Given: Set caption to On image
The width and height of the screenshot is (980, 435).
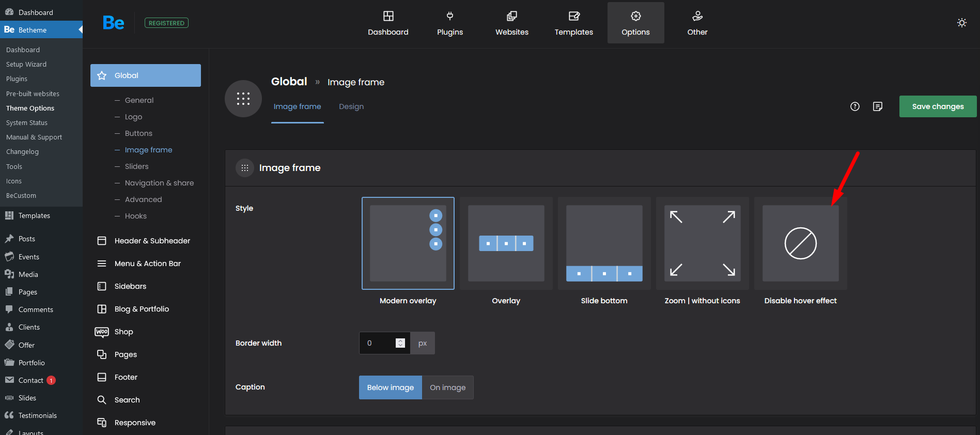Looking at the screenshot, I should point(448,387).
